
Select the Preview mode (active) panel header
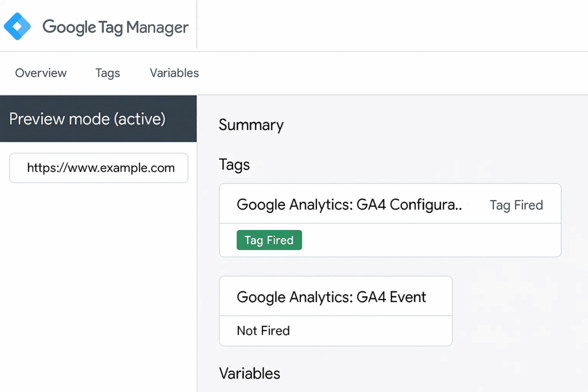coord(98,118)
